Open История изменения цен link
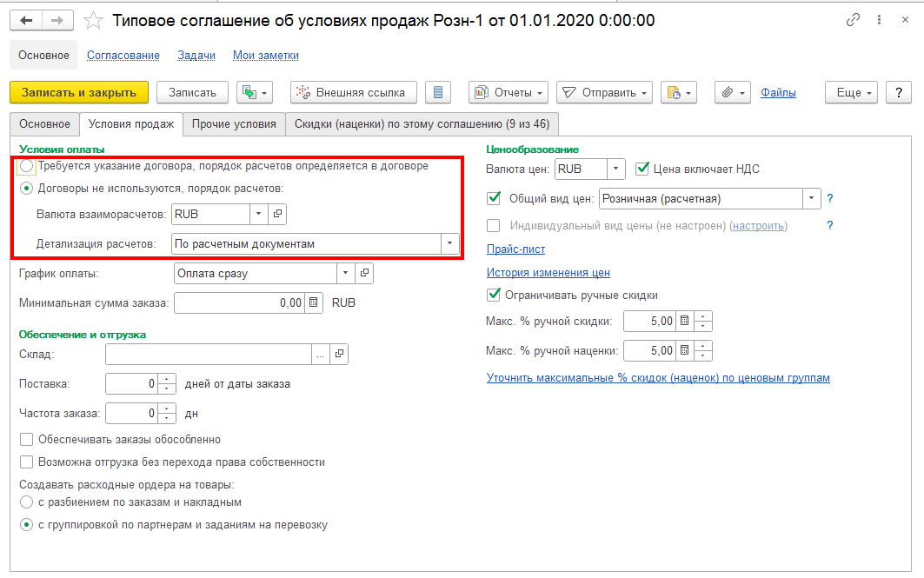924x578 pixels. click(x=548, y=273)
